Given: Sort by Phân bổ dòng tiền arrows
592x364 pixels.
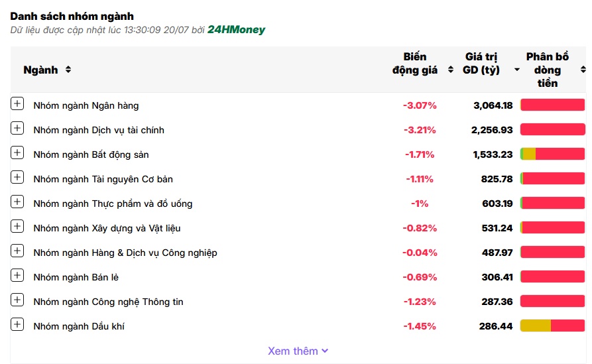Looking at the screenshot, I should tap(583, 70).
